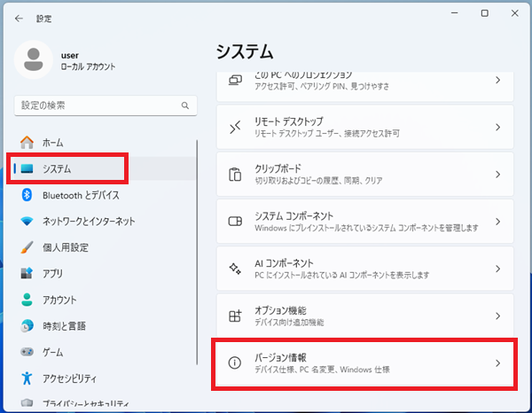Click the デバイス仕様、PC 名変更 description text

point(322,370)
